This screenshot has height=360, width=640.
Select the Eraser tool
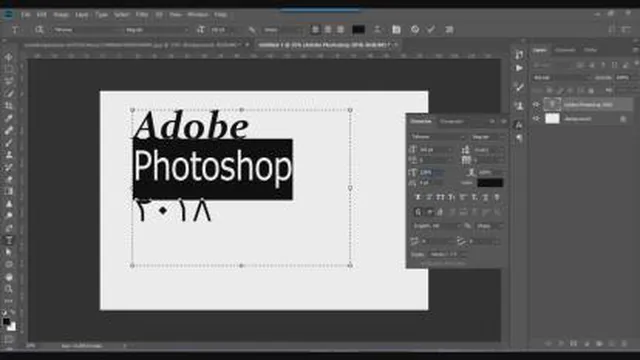click(x=9, y=179)
